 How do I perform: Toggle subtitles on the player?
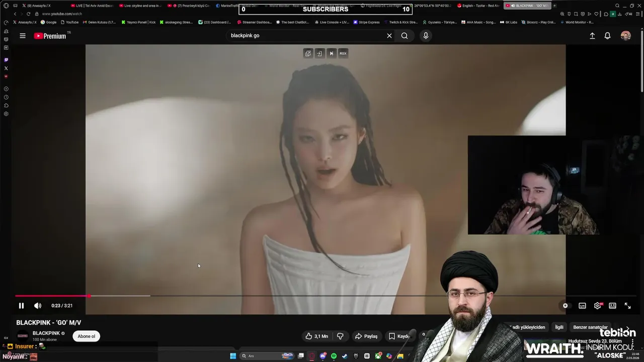(582, 306)
